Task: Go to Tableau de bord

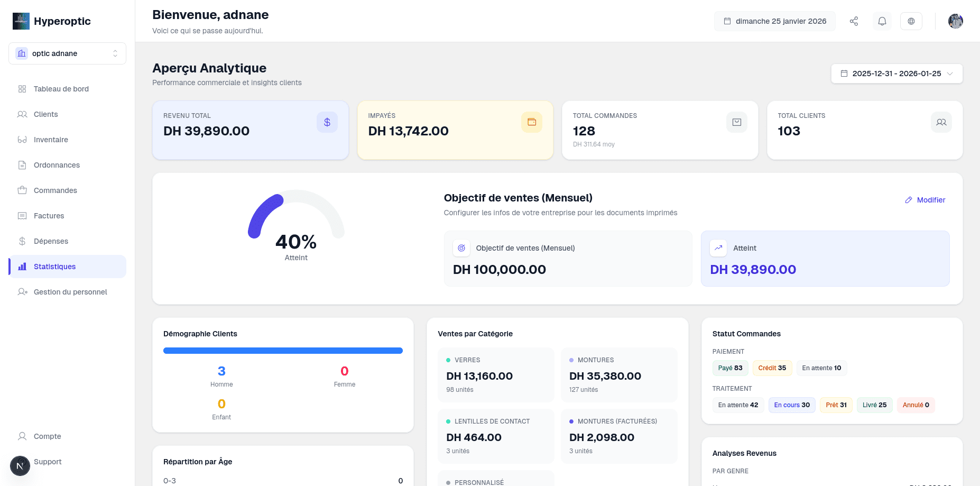Action: coord(61,89)
